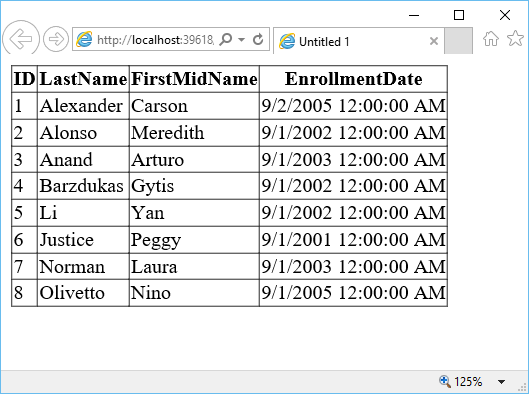Click the Internet Explorer icon in address bar
The height and width of the screenshot is (394, 529).
pyautogui.click(x=84, y=39)
